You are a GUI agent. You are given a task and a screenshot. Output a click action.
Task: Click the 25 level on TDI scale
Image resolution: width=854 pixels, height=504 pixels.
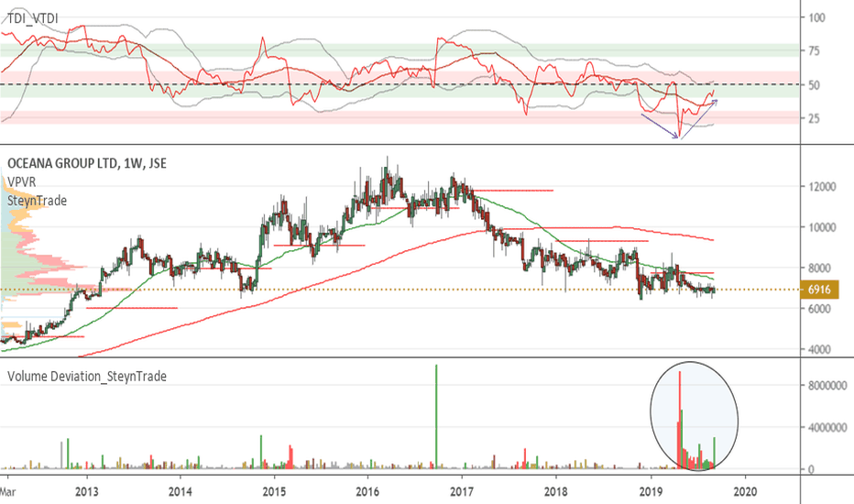click(x=814, y=118)
